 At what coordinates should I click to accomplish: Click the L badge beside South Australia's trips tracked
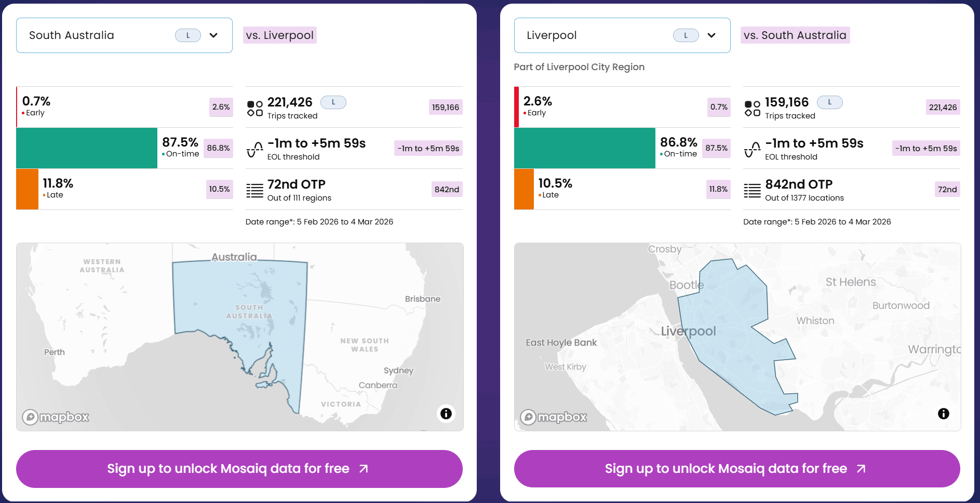pyautogui.click(x=333, y=102)
